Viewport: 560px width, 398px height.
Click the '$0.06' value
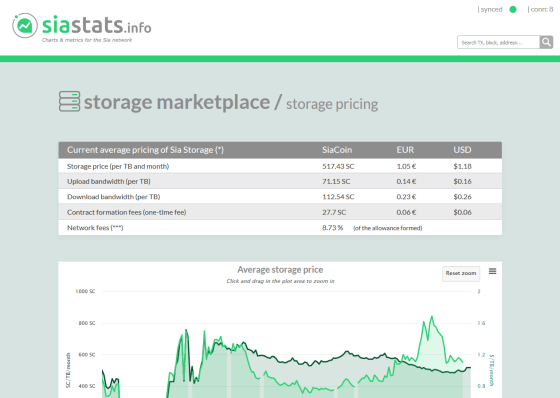(462, 212)
